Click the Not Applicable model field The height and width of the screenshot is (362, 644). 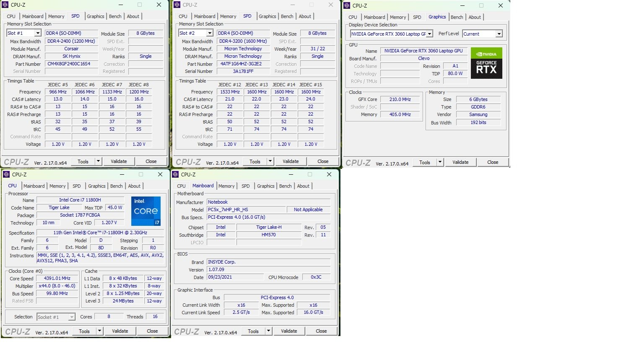click(308, 209)
